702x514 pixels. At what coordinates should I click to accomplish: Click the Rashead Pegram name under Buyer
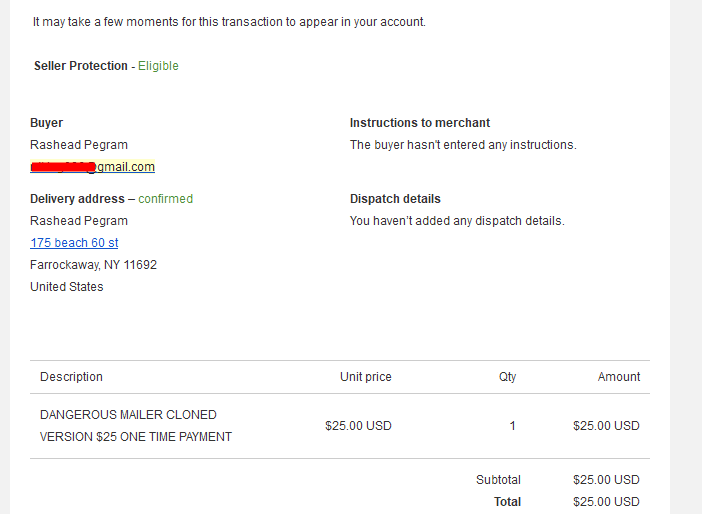pyautogui.click(x=79, y=145)
